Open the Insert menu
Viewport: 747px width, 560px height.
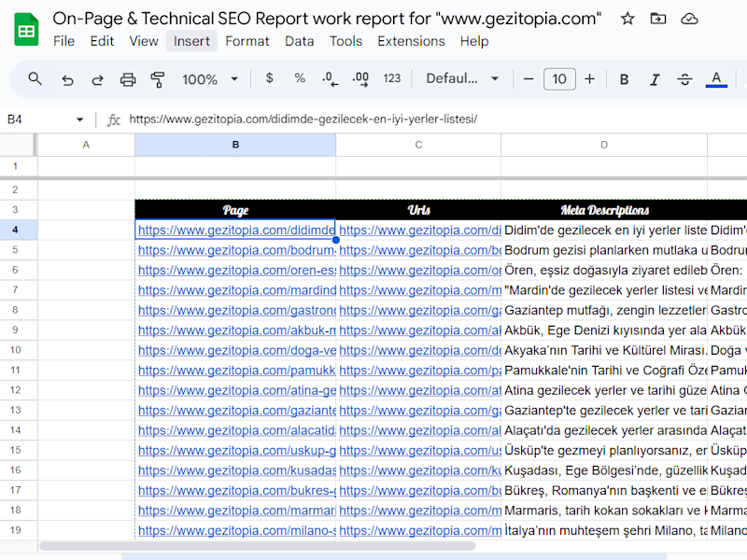191,41
